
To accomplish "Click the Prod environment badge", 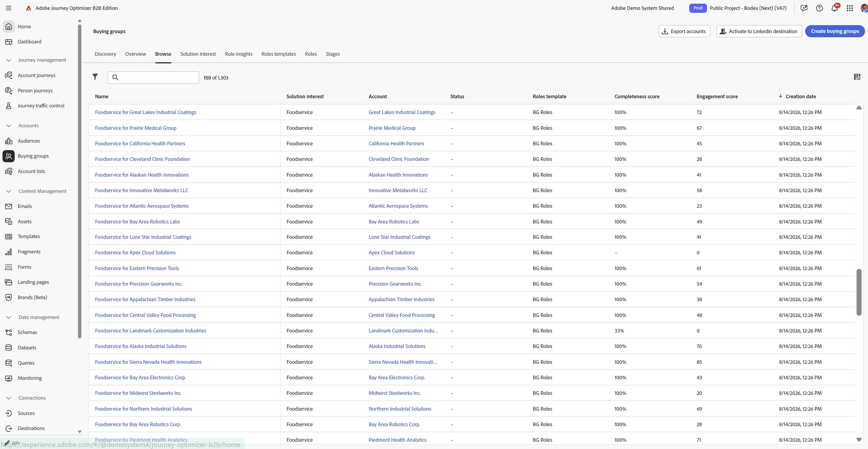I will 698,8.
